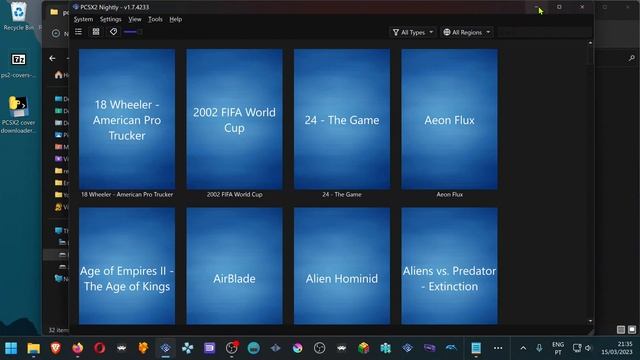Select the 2002 FIFA World Cup cover

click(234, 119)
